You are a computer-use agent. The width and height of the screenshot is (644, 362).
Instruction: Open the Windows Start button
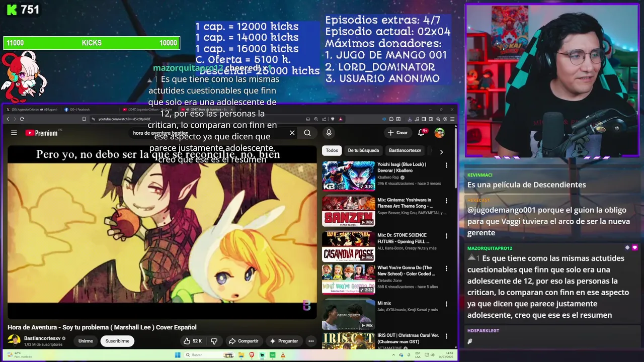click(x=178, y=355)
